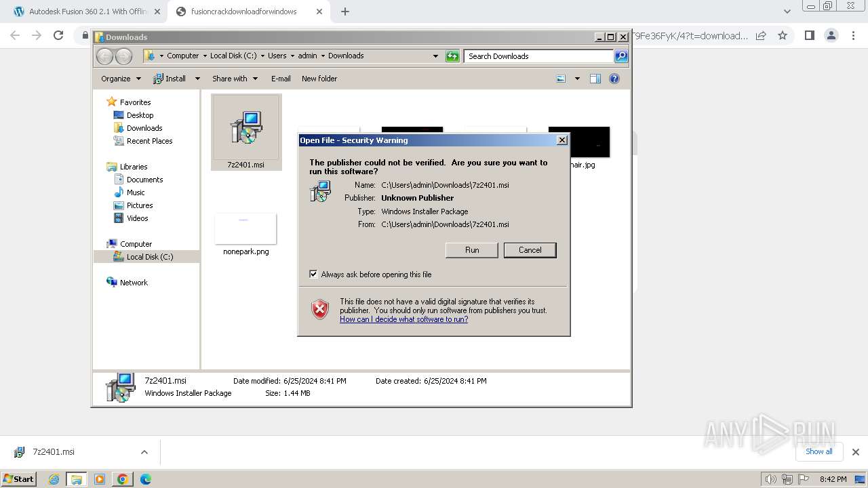Click Local Disk (C:) in breadcrumb
The height and width of the screenshot is (488, 868).
coord(233,56)
